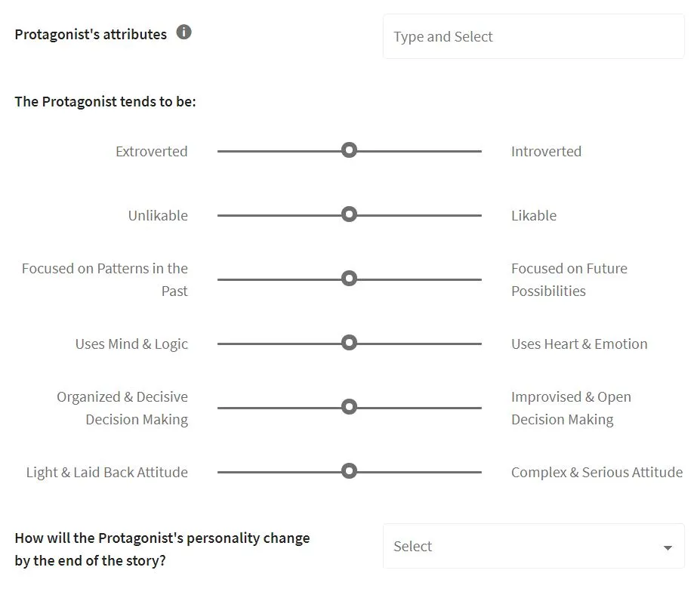Click the Organized & Decisive Decision Making label
The image size is (700, 595).
coord(122,408)
